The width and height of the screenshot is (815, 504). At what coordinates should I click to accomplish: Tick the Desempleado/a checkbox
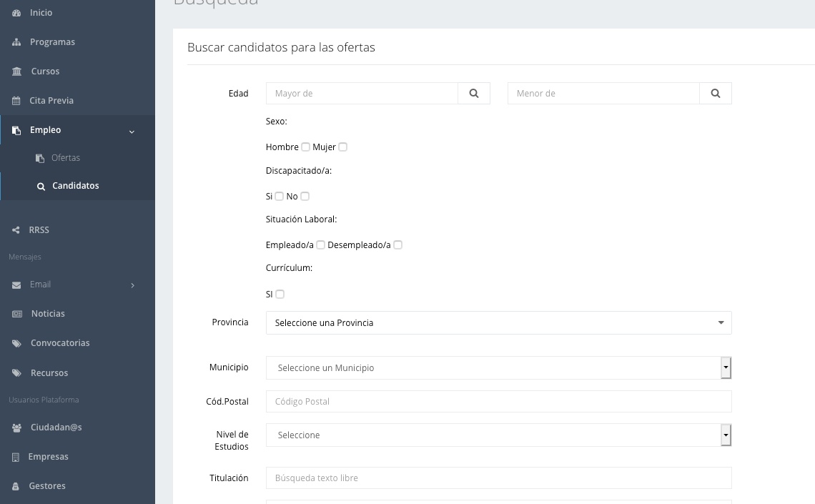click(398, 245)
